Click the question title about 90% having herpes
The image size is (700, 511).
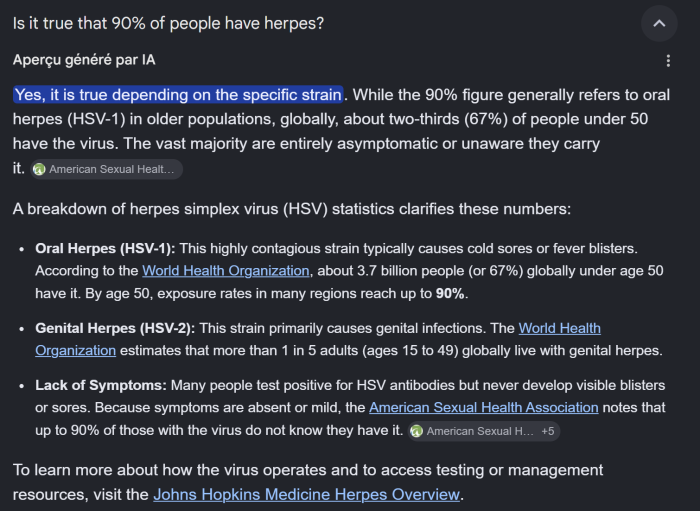click(168, 24)
